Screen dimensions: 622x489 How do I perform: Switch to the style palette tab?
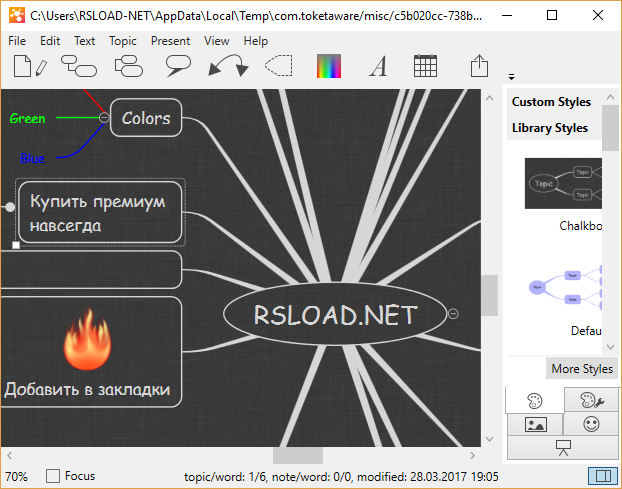point(534,401)
